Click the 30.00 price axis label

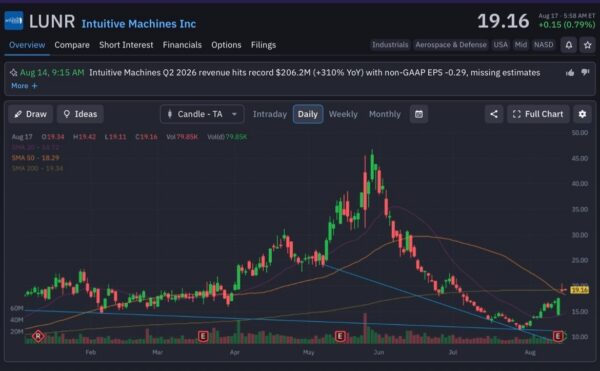coord(580,235)
